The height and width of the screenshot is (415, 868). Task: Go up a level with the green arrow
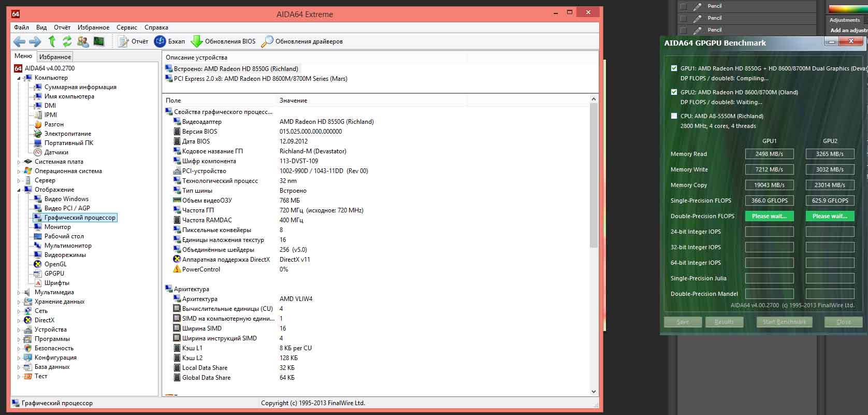point(52,41)
